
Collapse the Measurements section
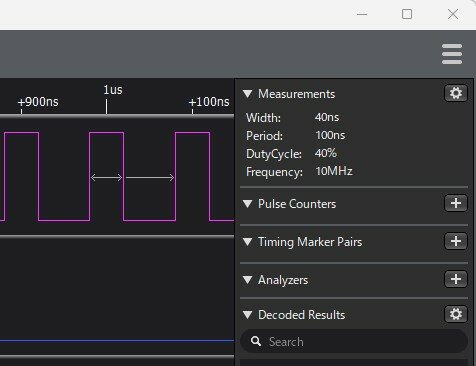(x=248, y=94)
